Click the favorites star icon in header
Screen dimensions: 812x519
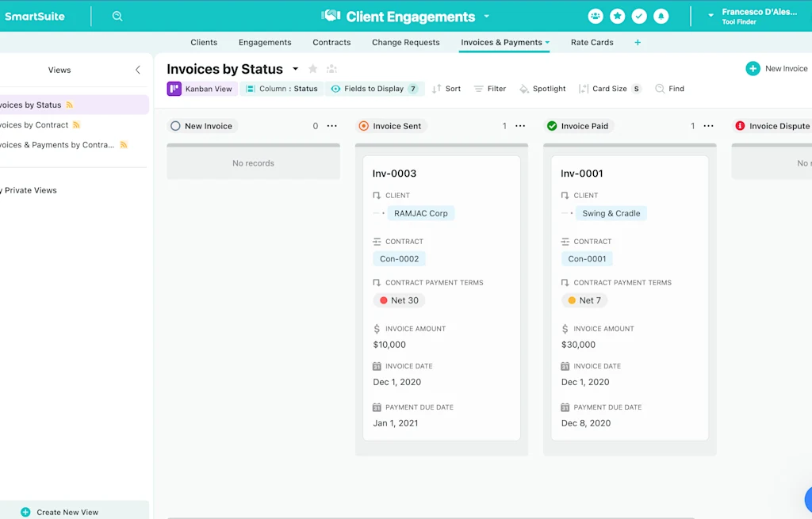pos(617,16)
